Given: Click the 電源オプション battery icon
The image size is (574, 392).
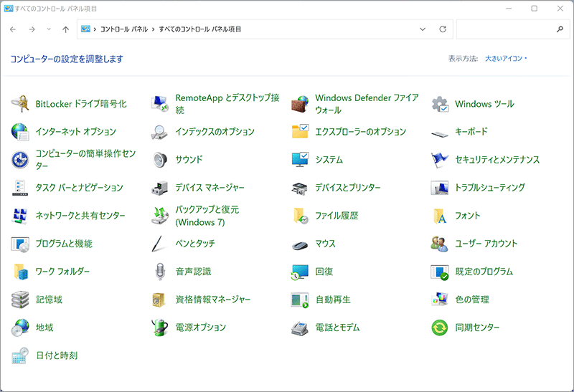Looking at the screenshot, I should click(159, 328).
